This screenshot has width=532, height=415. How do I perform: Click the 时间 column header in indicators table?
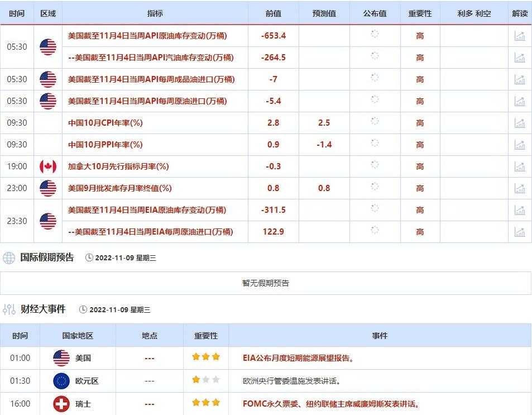(x=17, y=13)
